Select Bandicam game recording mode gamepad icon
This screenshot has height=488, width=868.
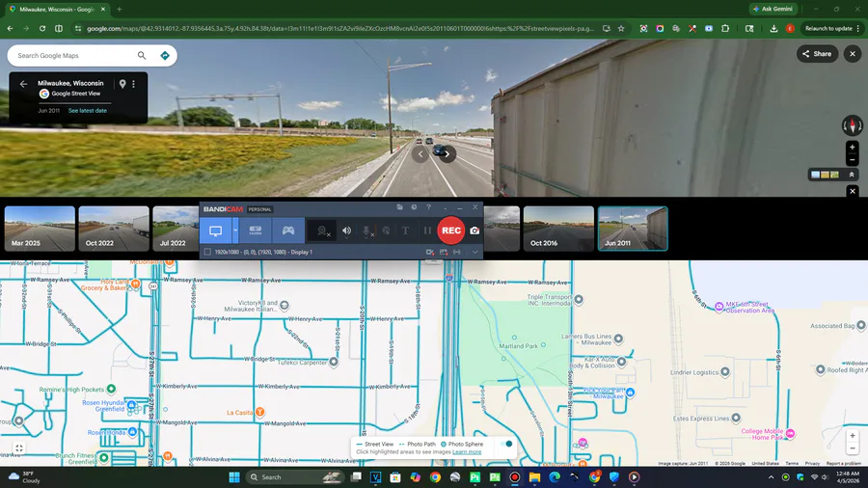(x=287, y=230)
